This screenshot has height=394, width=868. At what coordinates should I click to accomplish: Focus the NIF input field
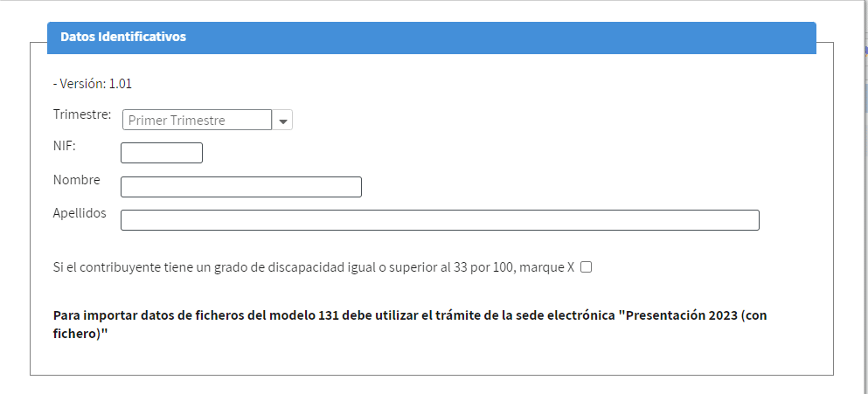click(x=162, y=153)
